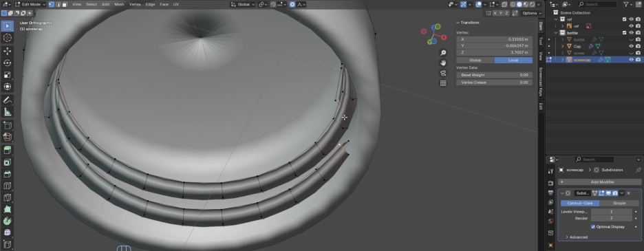Image resolution: width=644 pixels, height=251 pixels.
Task: Enable face select mode
Action: coord(65,4)
